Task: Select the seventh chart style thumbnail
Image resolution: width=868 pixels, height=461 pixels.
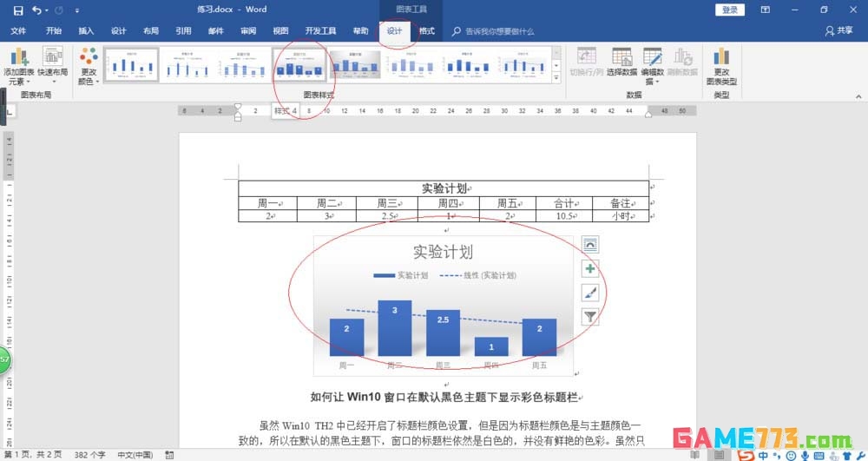Action: point(467,65)
